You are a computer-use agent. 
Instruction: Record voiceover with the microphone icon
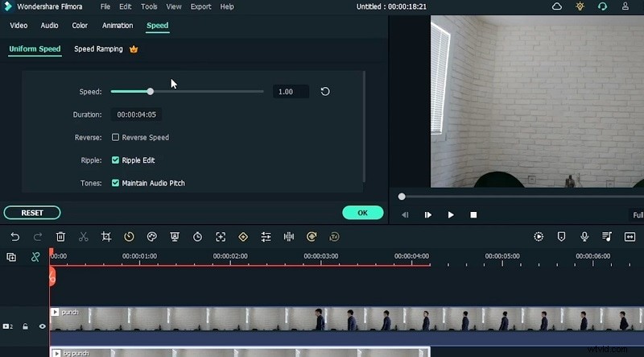[x=584, y=236]
